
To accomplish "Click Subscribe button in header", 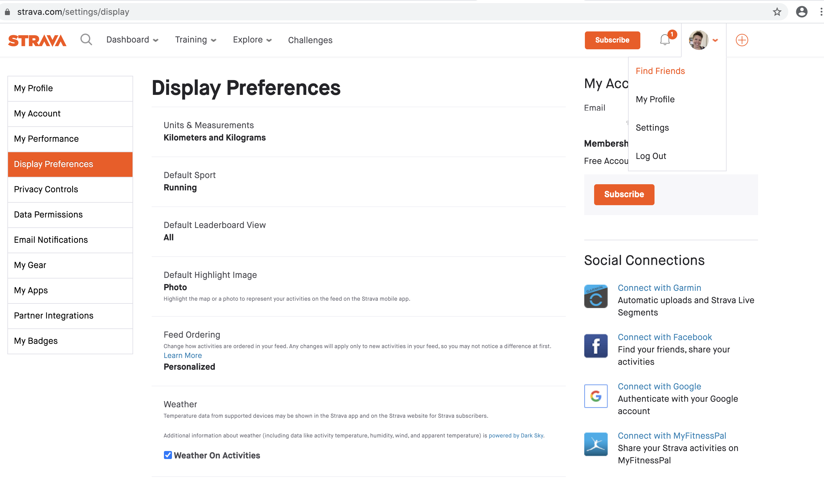I will (612, 40).
